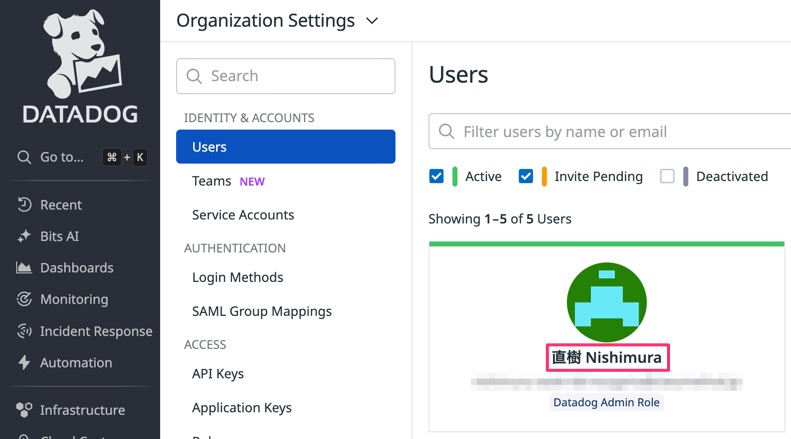Click the Automation lightning bolt icon
The image size is (791, 439).
coord(24,362)
